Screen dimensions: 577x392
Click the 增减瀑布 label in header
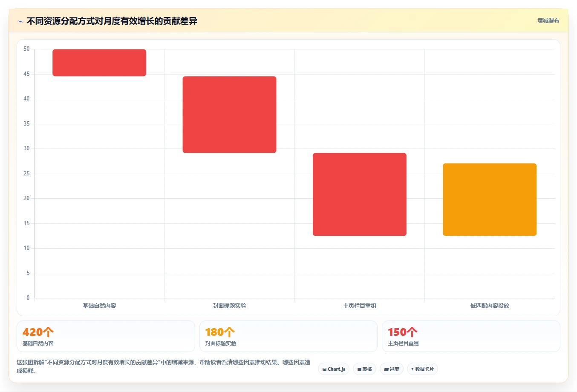[x=548, y=20]
